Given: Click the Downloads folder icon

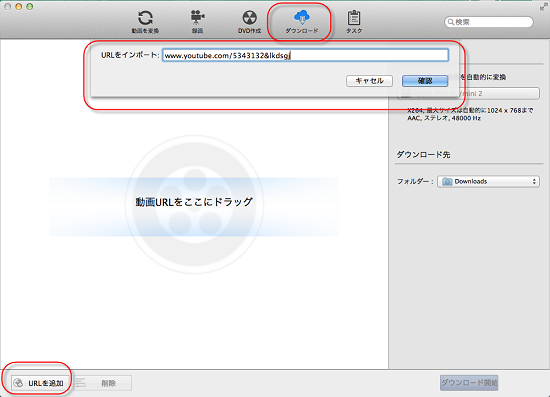Looking at the screenshot, I should pyautogui.click(x=447, y=181).
